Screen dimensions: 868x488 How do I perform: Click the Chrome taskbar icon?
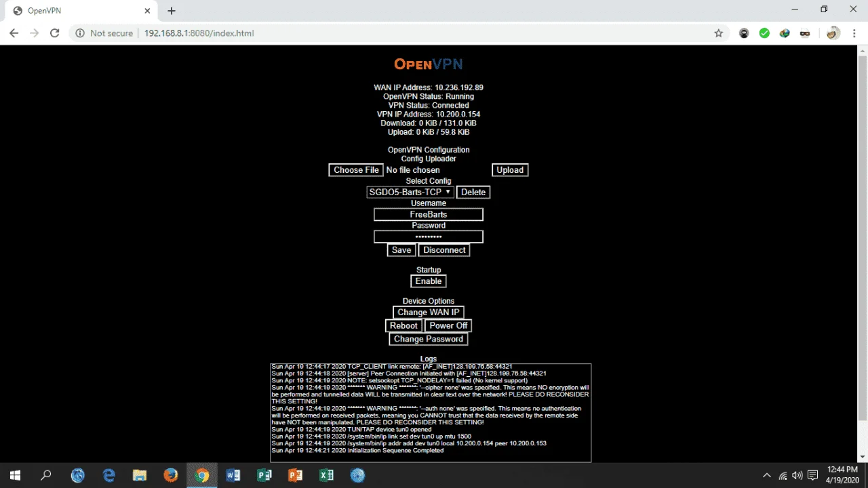click(202, 476)
